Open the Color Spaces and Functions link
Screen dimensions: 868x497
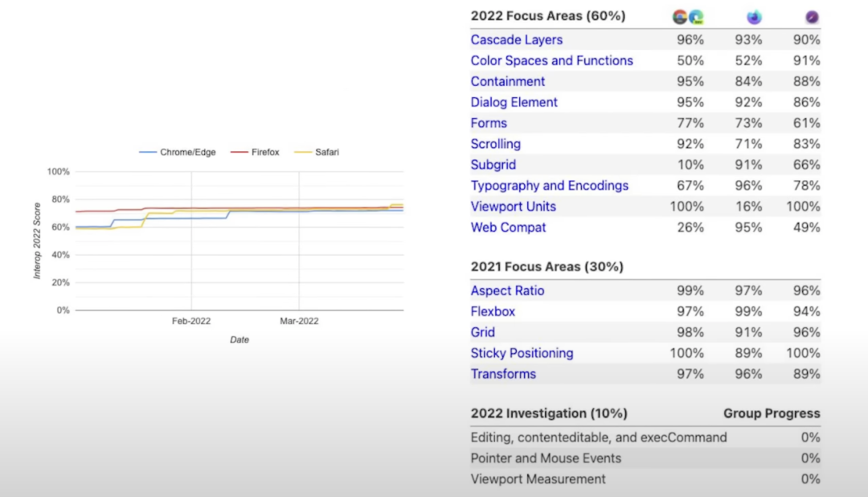[x=552, y=61]
